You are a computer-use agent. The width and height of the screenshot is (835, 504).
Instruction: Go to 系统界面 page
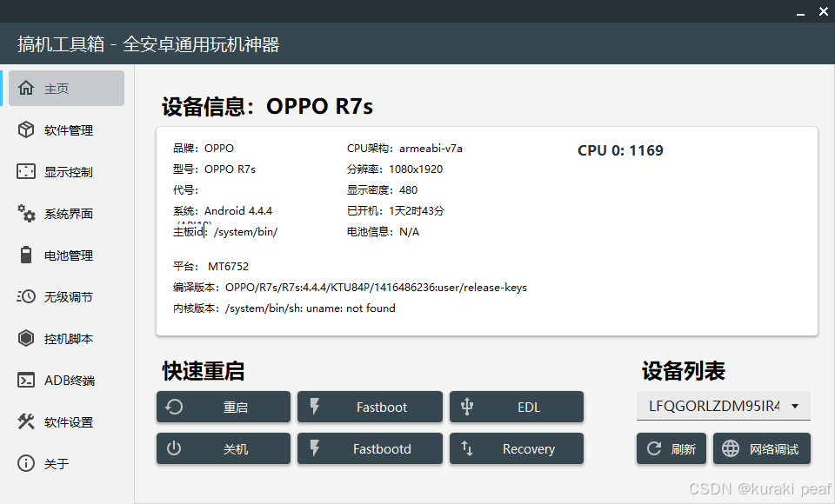[x=67, y=214]
